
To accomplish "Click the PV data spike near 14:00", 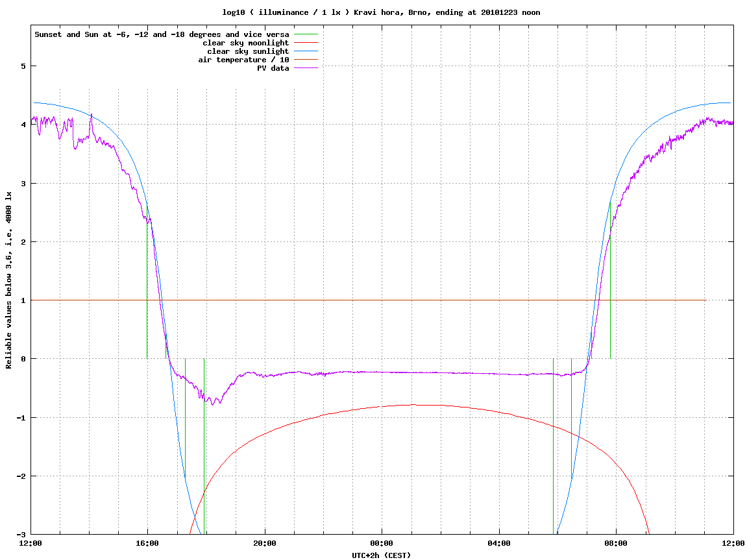I will [92, 115].
